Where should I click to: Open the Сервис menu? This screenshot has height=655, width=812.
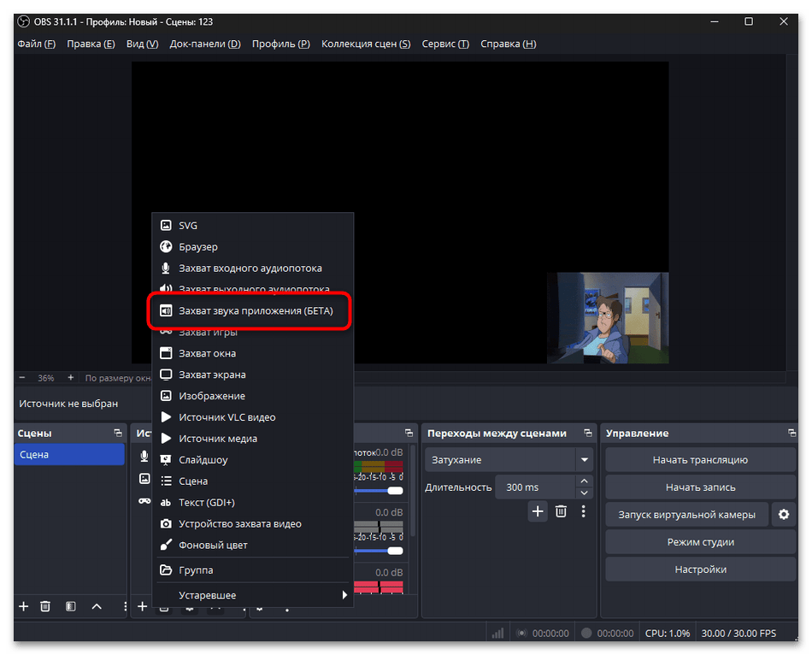point(445,44)
